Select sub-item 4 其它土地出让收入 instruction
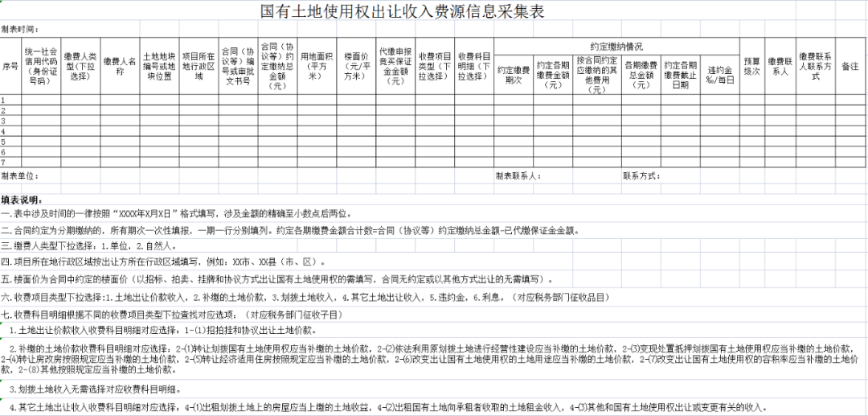This screenshot has width=868, height=416. pos(389,408)
